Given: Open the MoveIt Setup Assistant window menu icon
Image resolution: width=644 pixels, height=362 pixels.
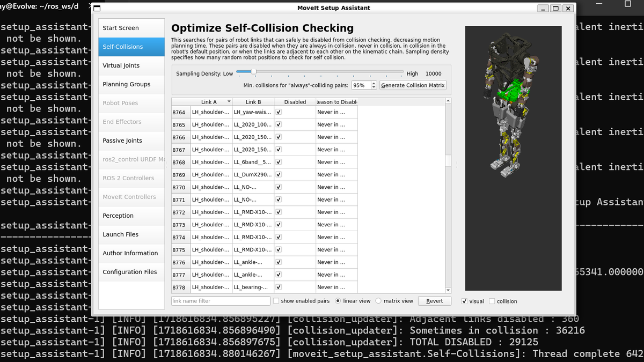Looking at the screenshot, I should 97,8.
